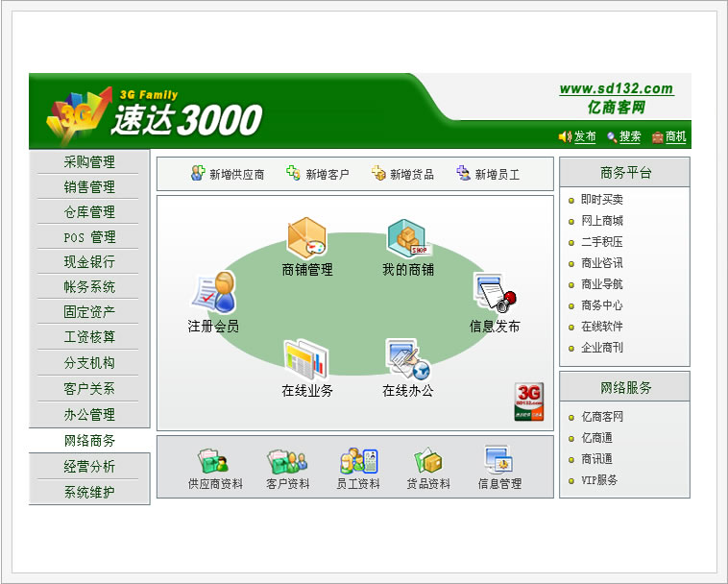Open 商业导航 under 商务平台
Image resolution: width=728 pixels, height=584 pixels.
602,284
